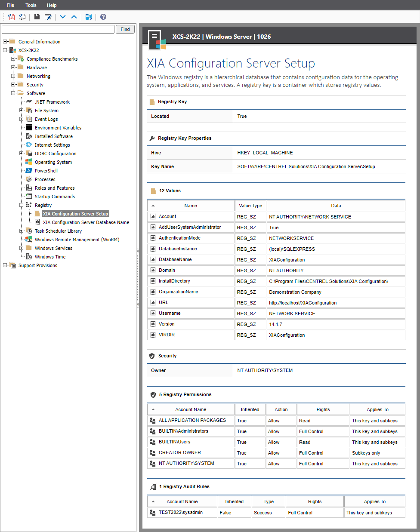
Task: Open the Tools menu
Action: 31,5
